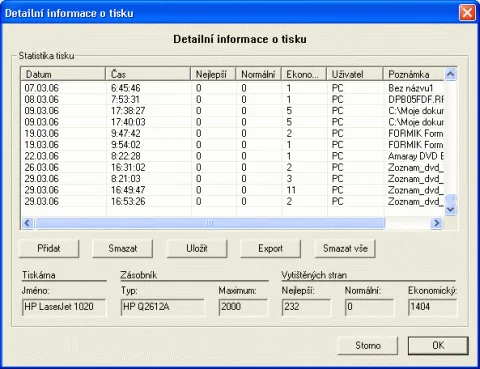Screen dimensions: 480x369
Task: Click the Ekono... column header
Action: pos(304,74)
